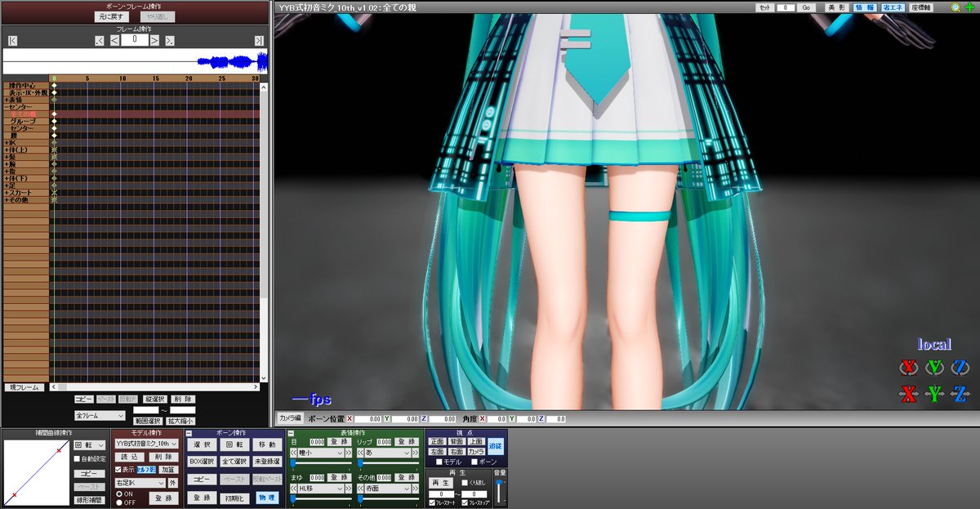Toggle the 表示 model display checkbox
This screenshot has height=509, width=980.
tap(118, 470)
